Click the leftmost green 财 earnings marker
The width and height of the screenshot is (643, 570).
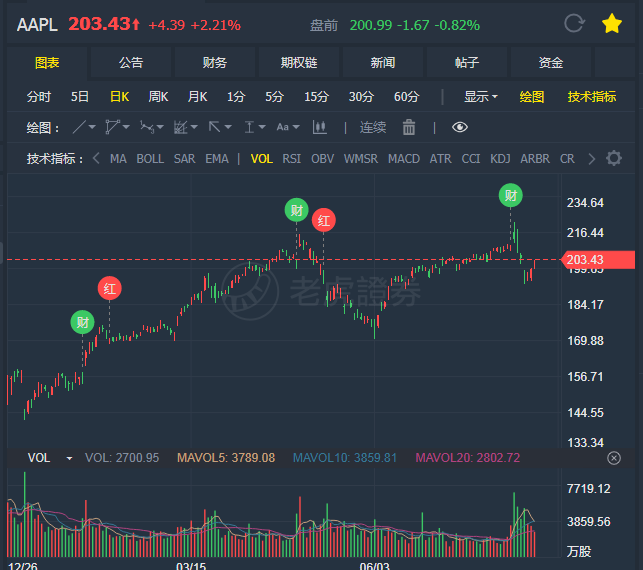[x=82, y=322]
